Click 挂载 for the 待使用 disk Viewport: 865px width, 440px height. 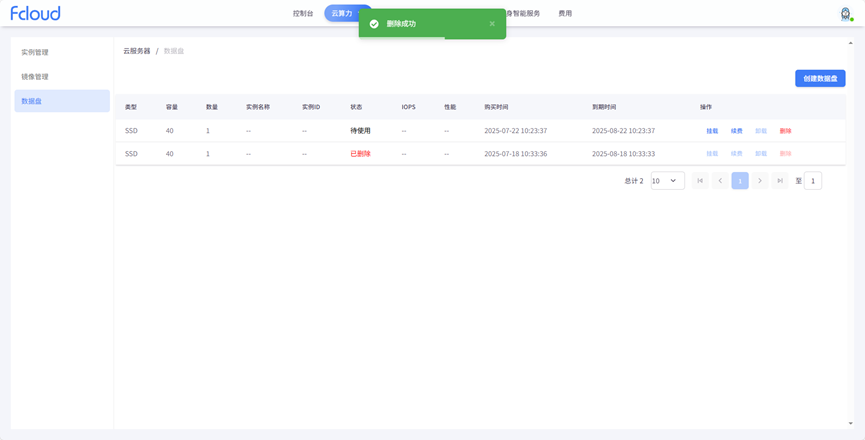pos(712,131)
